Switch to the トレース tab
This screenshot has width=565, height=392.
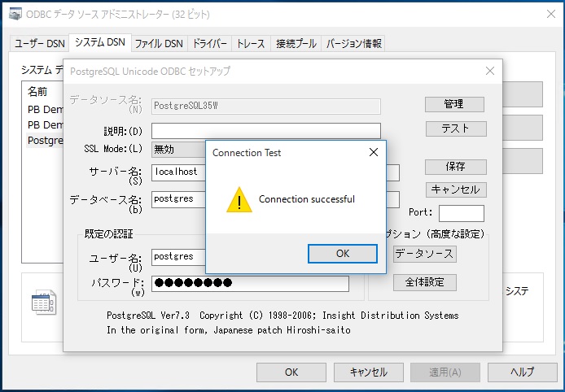point(251,44)
